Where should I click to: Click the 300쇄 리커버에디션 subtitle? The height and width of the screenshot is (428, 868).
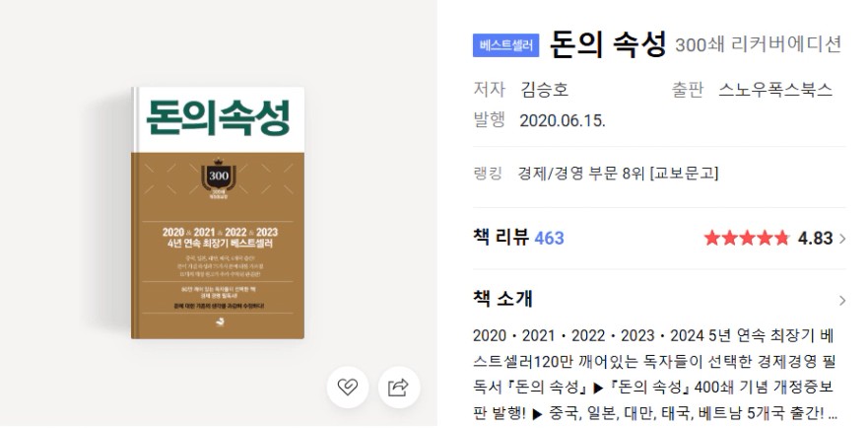759,45
